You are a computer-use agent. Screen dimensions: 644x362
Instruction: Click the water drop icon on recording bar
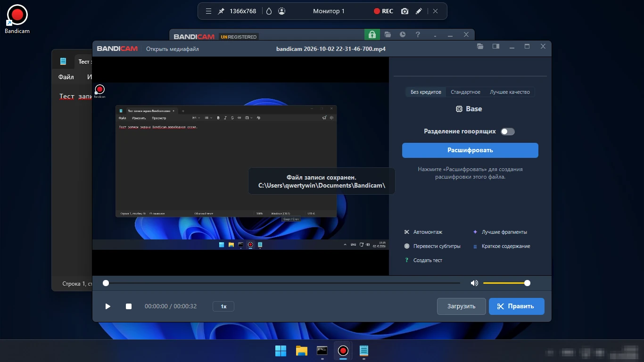tap(269, 11)
